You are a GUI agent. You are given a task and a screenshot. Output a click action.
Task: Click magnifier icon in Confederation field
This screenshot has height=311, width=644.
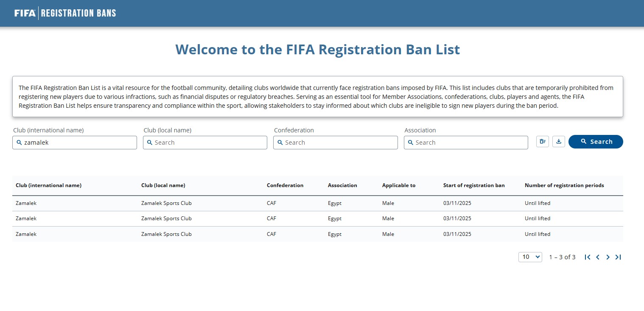coord(280,143)
